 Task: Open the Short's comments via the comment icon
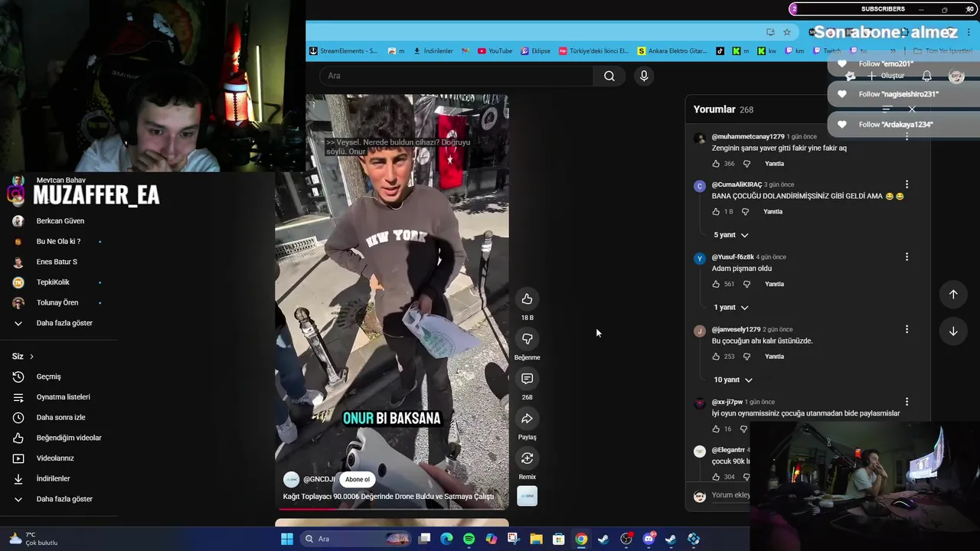coord(527,379)
